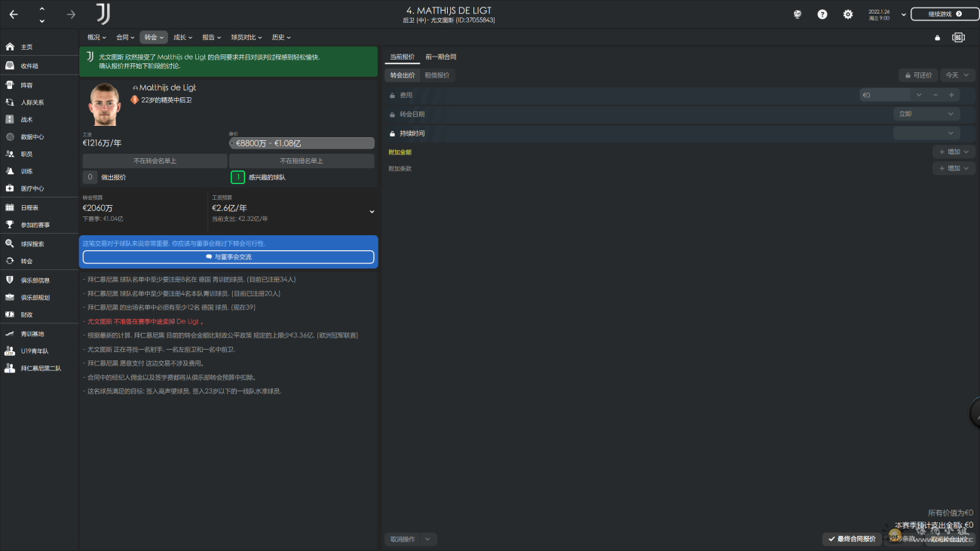Open help with the question mark icon

pyautogui.click(x=822, y=14)
